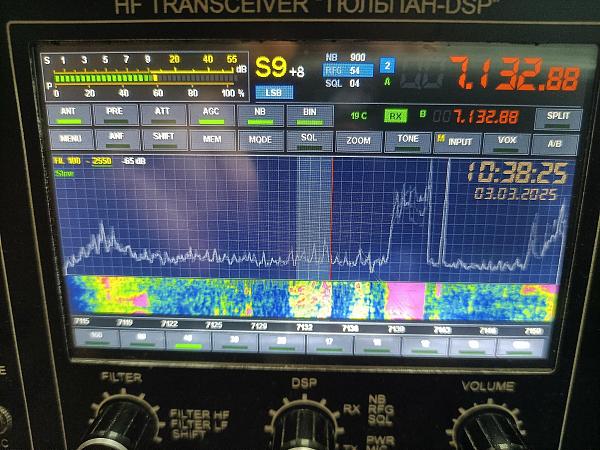
Task: Tap the FIL 100 - 2550 filter label
Action: click(83, 161)
